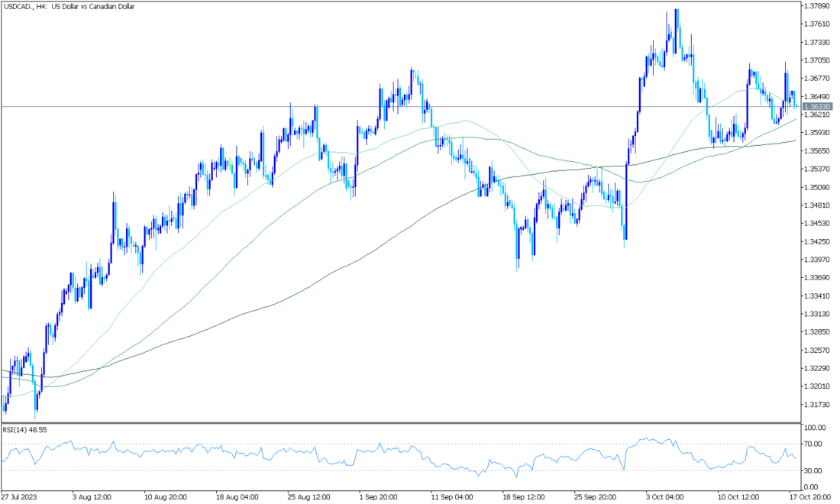Click the 1.37890 price axis label

(x=817, y=6)
